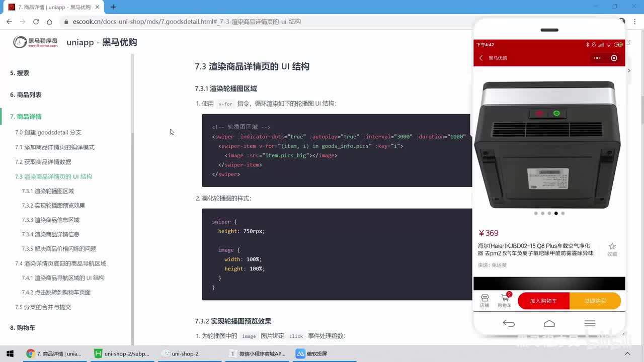Image resolution: width=644 pixels, height=362 pixels.
Task: Switch to 微信小程序商城AP Typora taskbar item
Action: (257, 353)
